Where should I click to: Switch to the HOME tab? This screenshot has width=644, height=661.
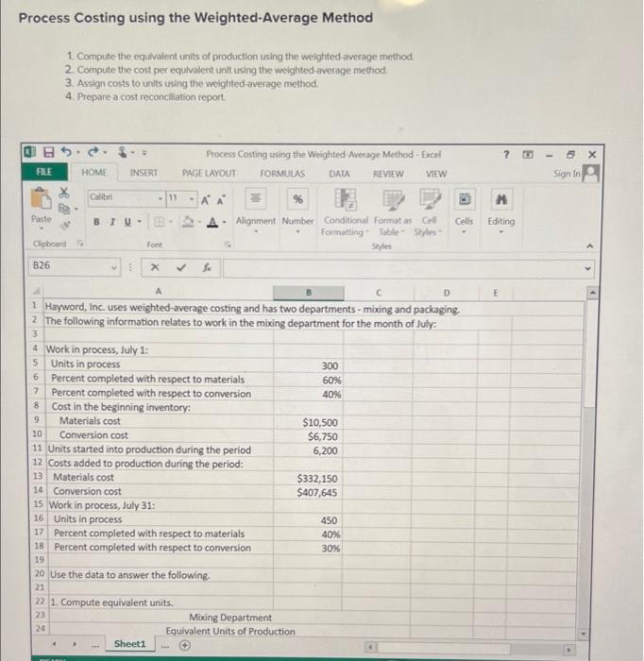point(94,173)
